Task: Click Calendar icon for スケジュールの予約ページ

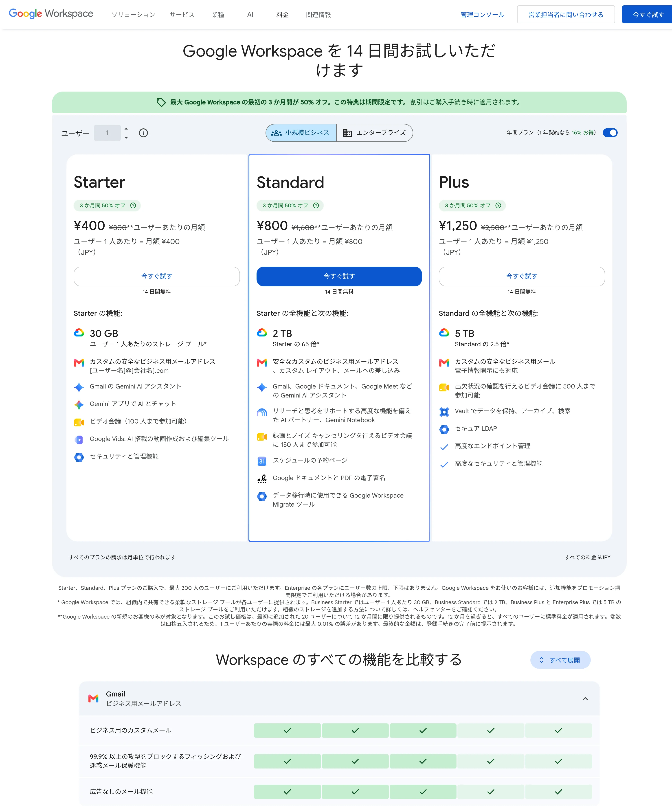Action: click(262, 461)
